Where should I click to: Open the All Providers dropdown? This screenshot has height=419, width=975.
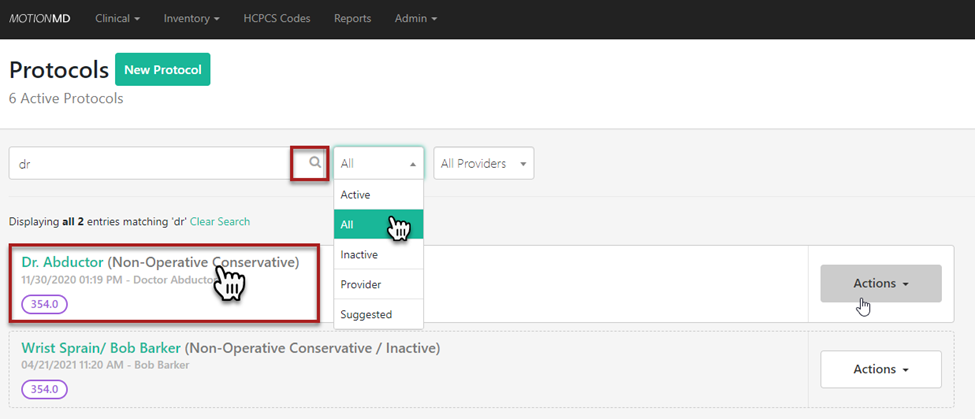click(483, 163)
